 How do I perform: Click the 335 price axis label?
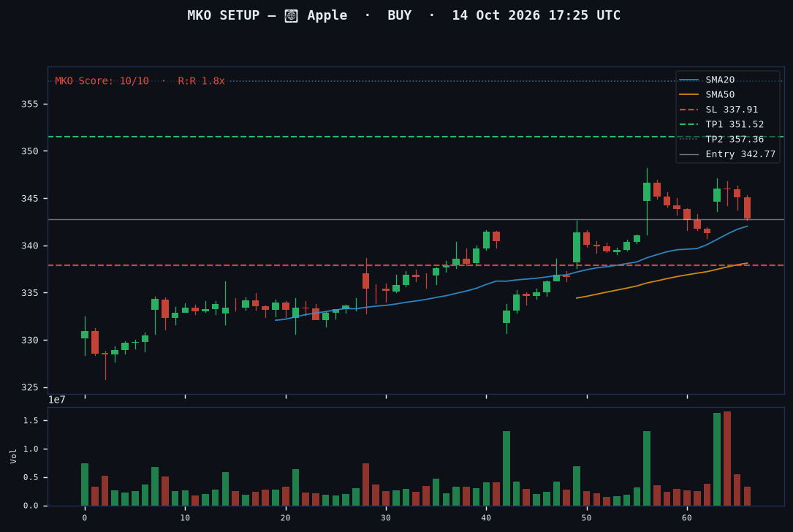(x=29, y=293)
